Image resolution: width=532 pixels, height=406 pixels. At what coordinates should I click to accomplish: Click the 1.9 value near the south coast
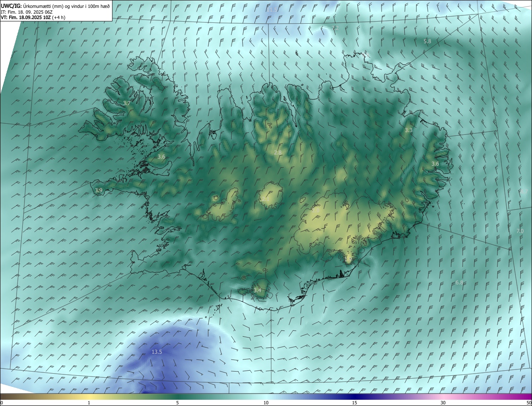coord(348,259)
